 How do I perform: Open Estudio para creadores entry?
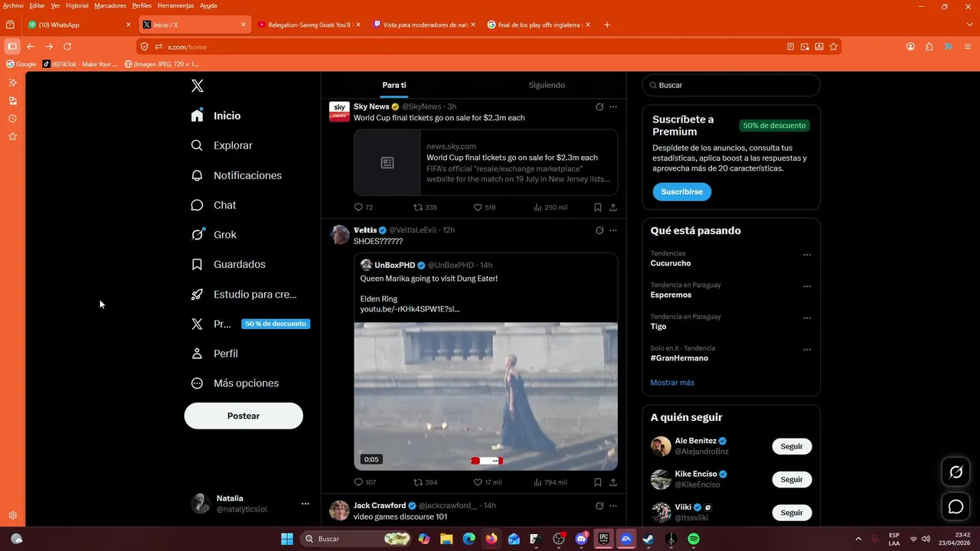click(x=244, y=294)
